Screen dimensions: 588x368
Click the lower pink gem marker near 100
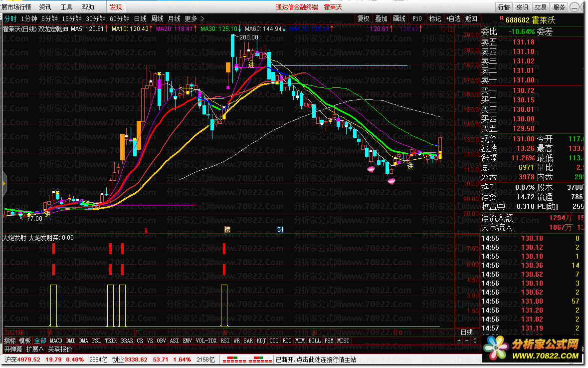coord(391,181)
